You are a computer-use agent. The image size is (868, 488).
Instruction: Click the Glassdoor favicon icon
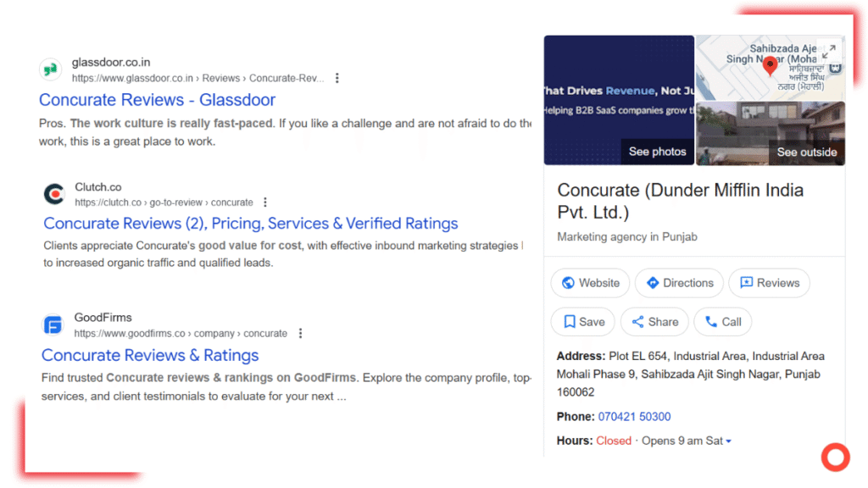[x=51, y=69]
